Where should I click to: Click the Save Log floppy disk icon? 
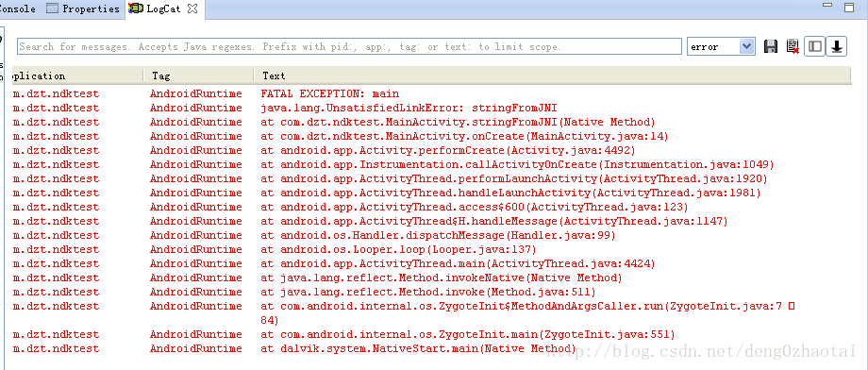(770, 46)
